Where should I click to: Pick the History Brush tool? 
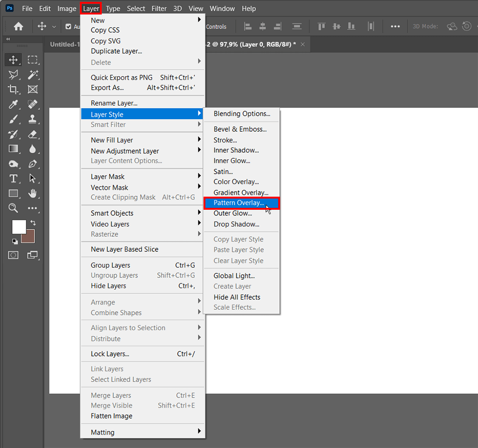click(x=13, y=134)
